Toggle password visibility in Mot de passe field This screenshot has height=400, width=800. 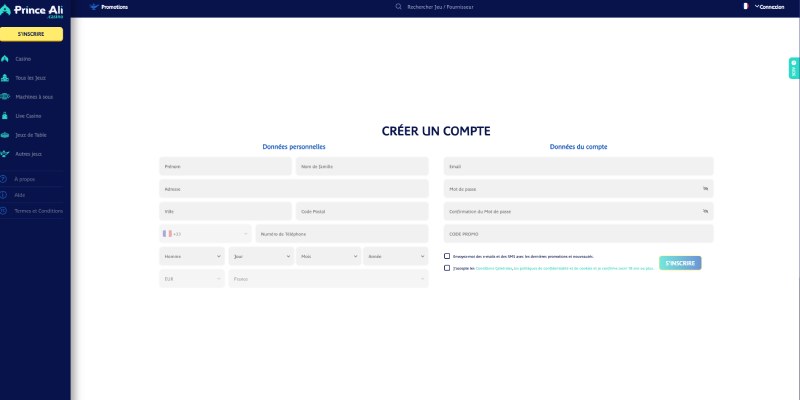coord(706,189)
